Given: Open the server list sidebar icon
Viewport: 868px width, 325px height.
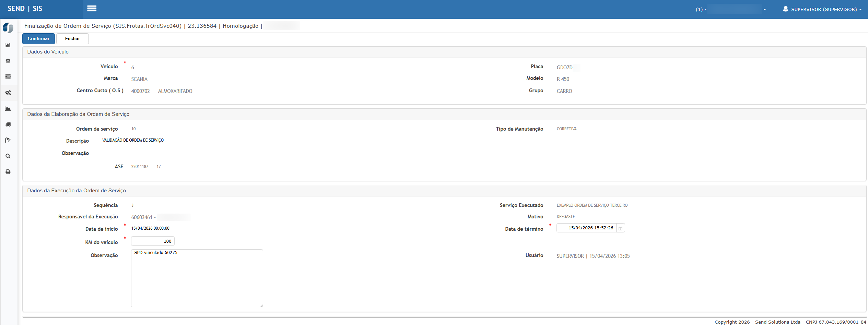Looking at the screenshot, I should point(8,77).
